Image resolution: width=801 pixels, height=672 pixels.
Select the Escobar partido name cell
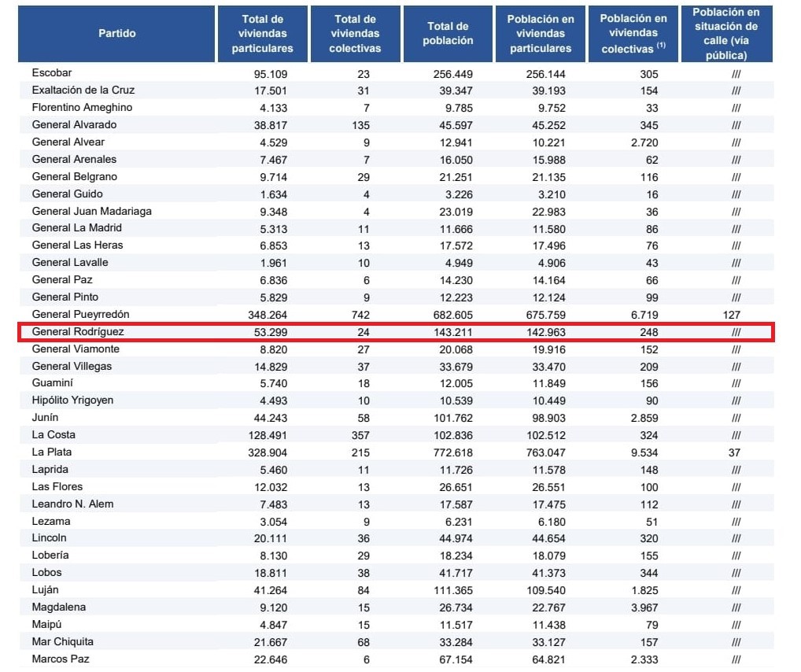(52, 73)
